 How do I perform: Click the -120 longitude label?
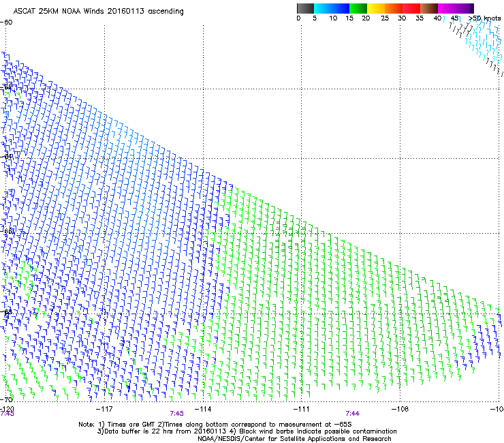click(7, 409)
